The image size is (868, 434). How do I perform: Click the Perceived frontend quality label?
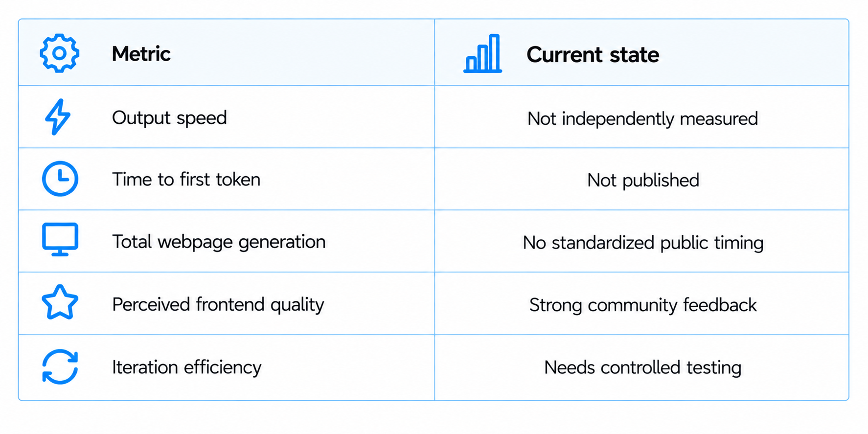(218, 304)
